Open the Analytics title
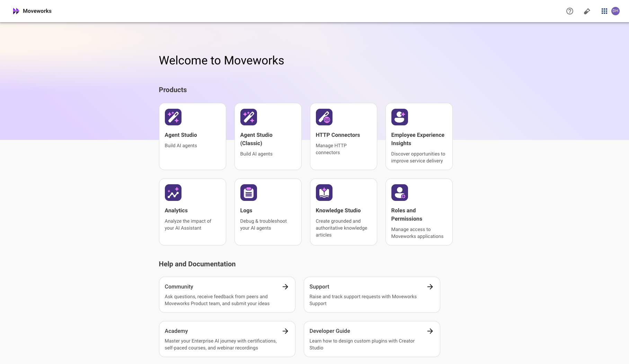Viewport: 629px width, 364px height. (176, 211)
